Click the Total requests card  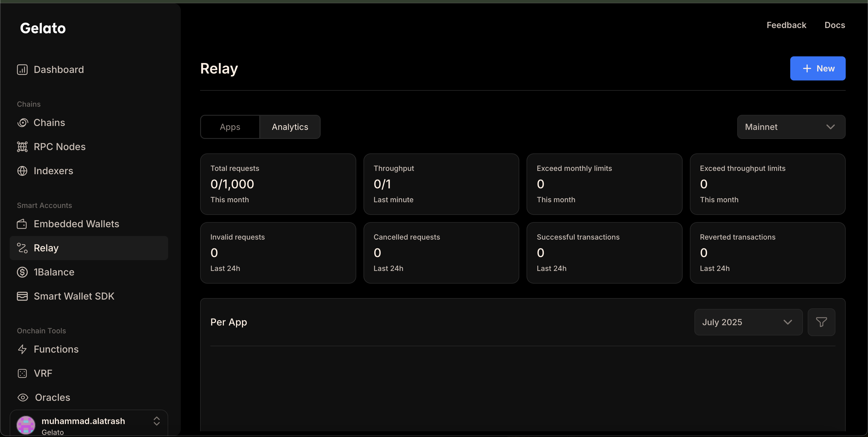(x=278, y=184)
